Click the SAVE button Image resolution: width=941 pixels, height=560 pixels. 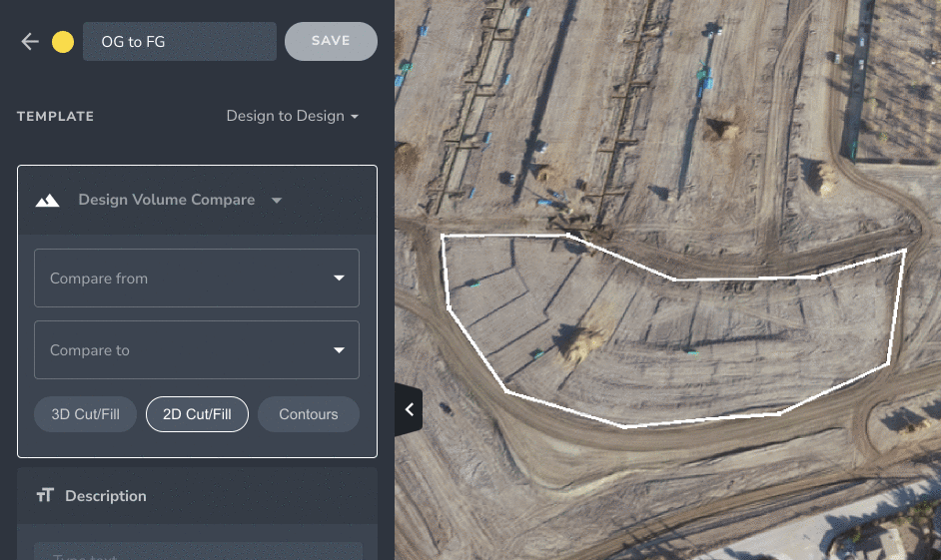(x=331, y=41)
